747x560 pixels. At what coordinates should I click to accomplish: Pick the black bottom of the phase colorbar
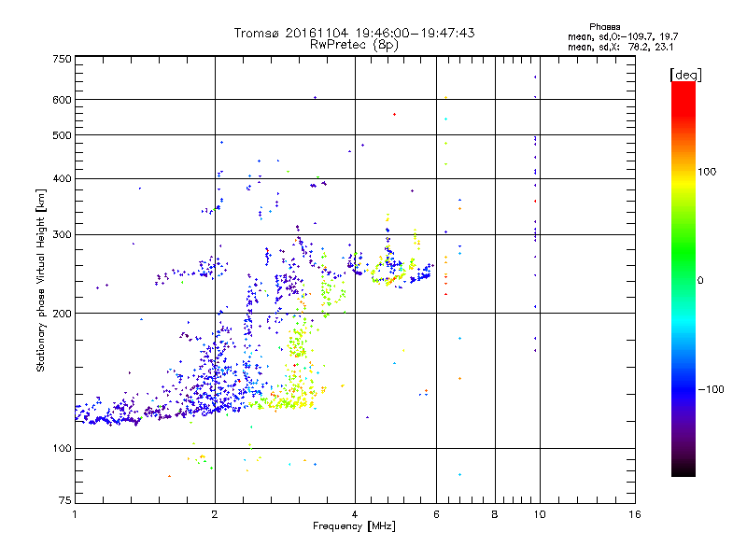point(684,470)
